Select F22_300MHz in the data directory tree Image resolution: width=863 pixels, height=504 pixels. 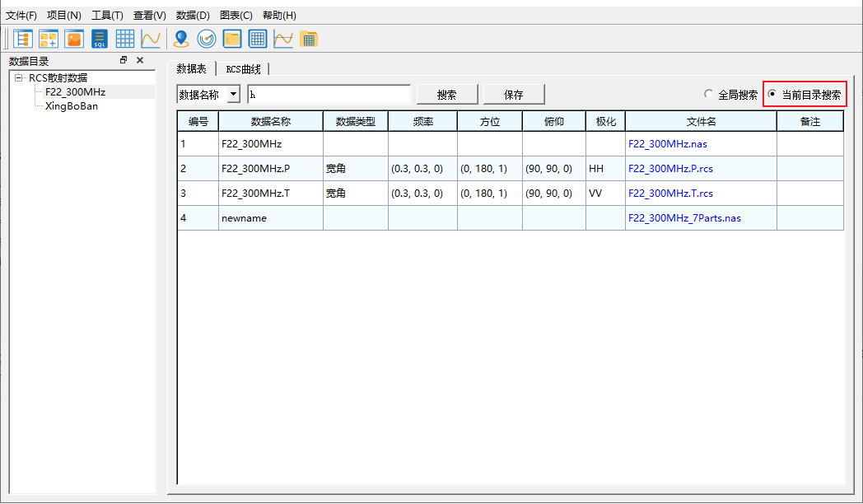(x=76, y=92)
